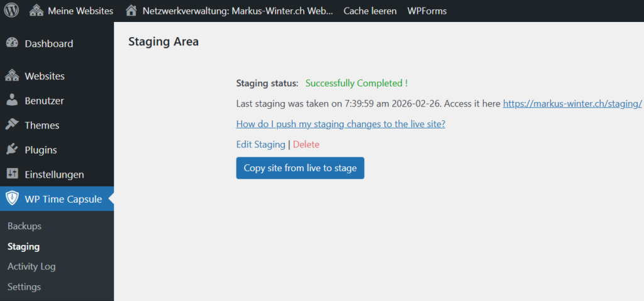
Task: Click the red Delete link
Action: click(x=306, y=145)
